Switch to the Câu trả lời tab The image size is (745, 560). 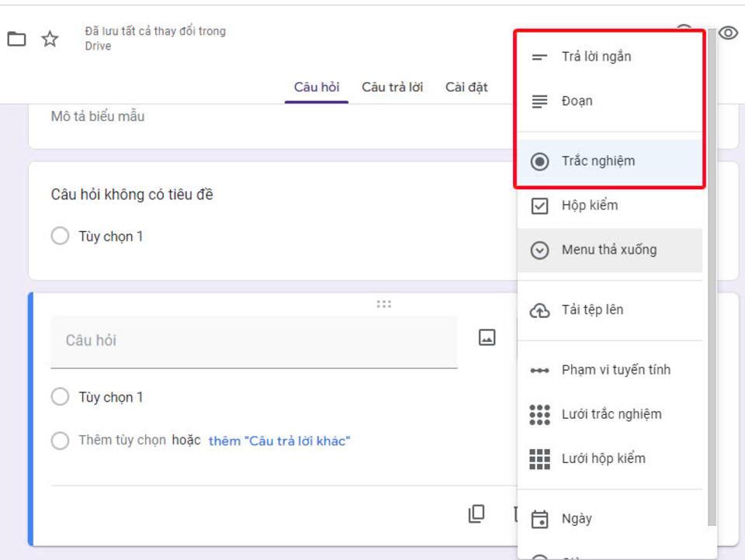click(392, 87)
